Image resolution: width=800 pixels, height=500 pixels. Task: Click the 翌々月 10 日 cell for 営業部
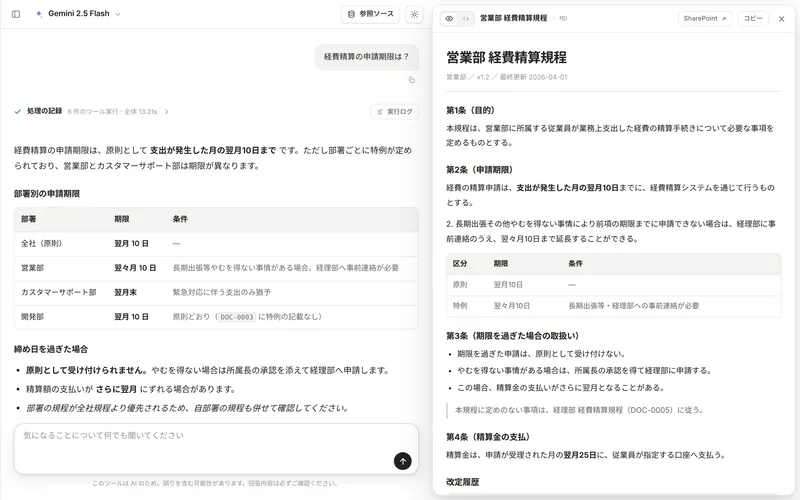(135, 268)
